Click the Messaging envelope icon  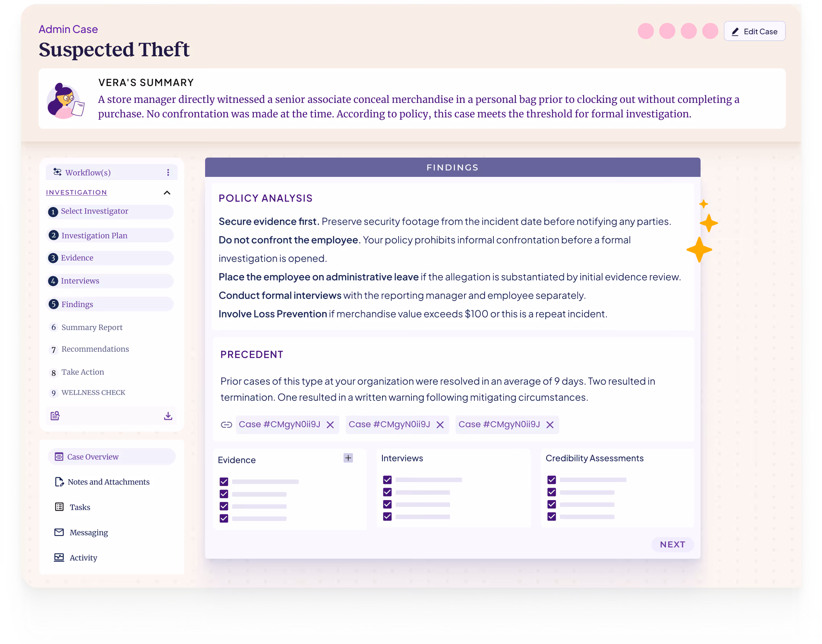pos(59,532)
